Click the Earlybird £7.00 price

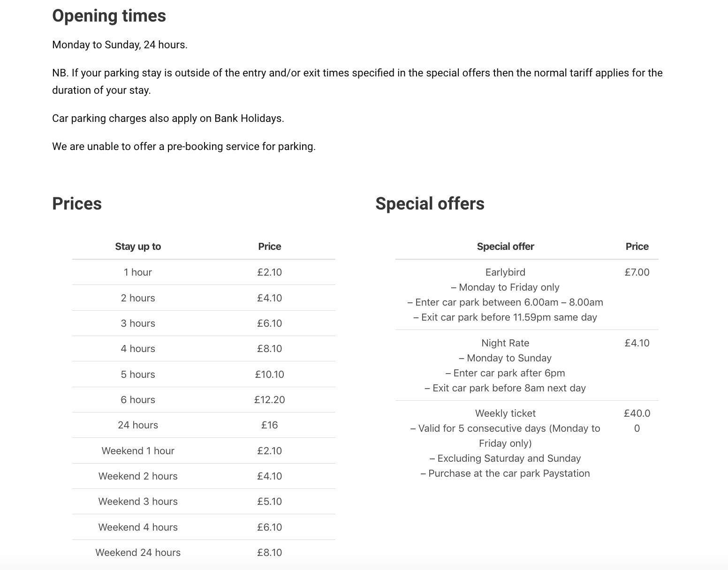(x=637, y=272)
